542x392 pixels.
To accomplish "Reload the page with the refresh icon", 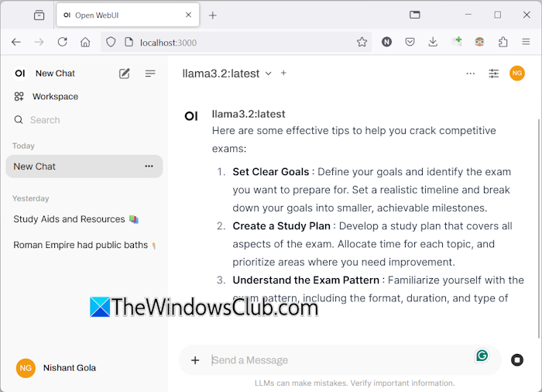I will click(62, 42).
